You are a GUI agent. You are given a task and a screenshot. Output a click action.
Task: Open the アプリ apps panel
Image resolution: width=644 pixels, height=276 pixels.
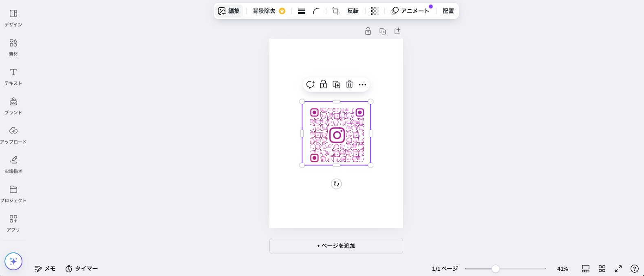point(13,223)
